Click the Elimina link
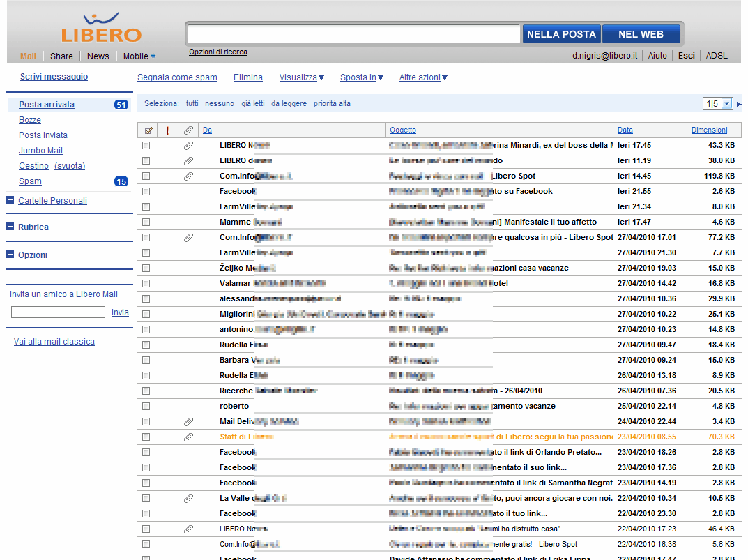Image resolution: width=748 pixels, height=560 pixels. click(x=248, y=77)
